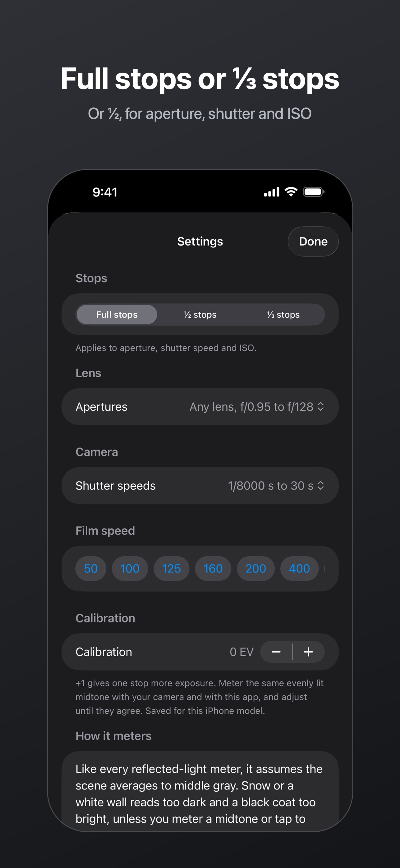Open the Apertures dropdown
Image resolution: width=400 pixels, height=868 pixels.
click(200, 407)
